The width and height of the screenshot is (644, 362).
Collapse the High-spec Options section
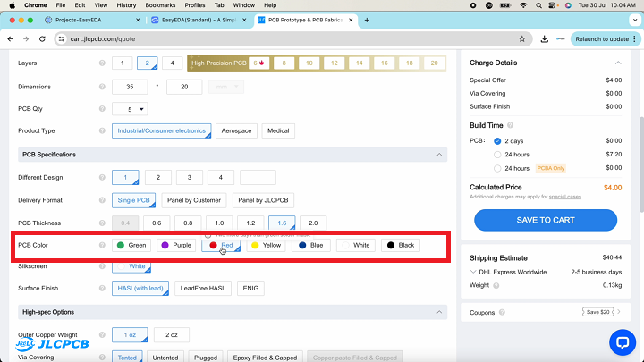(439, 312)
